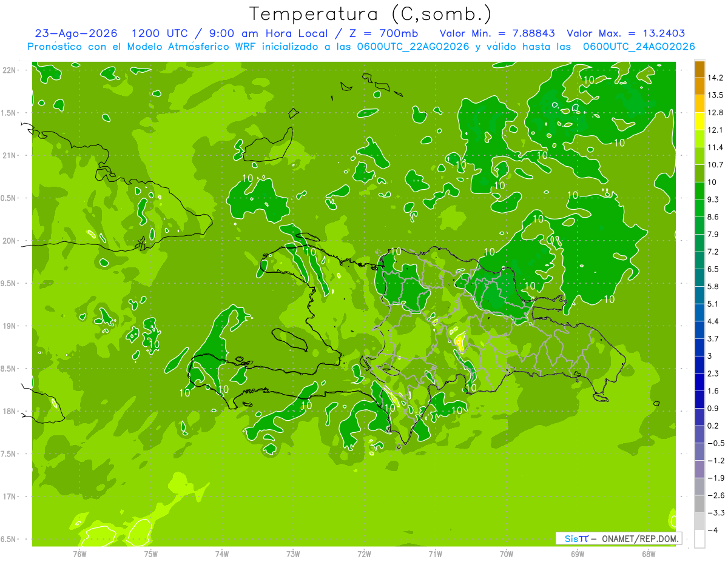Click the colorbar value "-1.9"

tap(716, 478)
